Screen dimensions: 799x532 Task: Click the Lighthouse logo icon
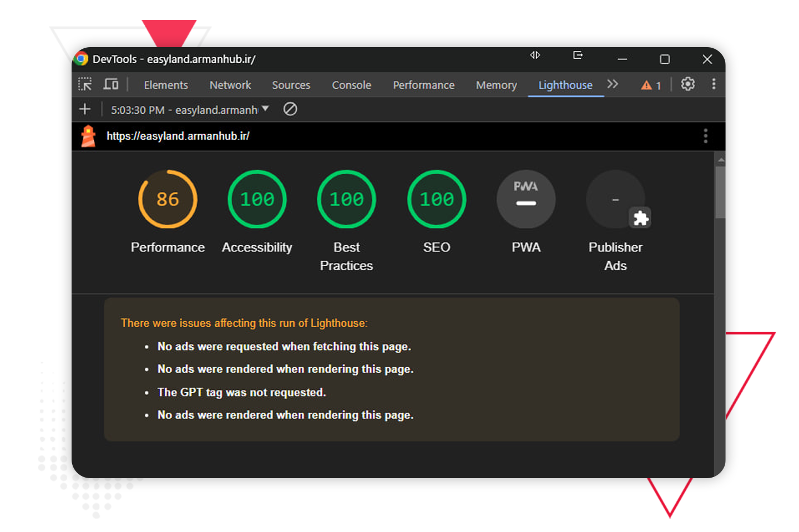[88, 136]
